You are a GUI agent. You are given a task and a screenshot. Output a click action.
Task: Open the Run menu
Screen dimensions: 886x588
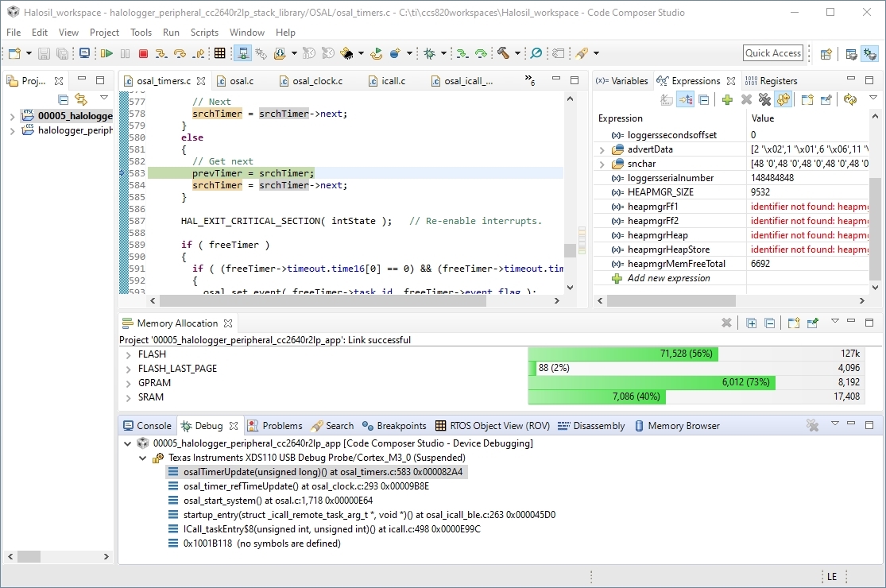pyautogui.click(x=171, y=33)
